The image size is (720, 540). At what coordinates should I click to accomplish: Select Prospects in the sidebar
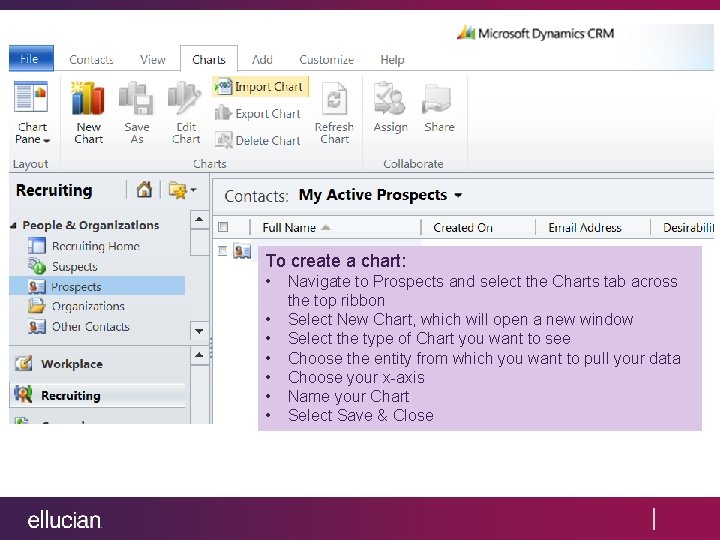pos(97,287)
